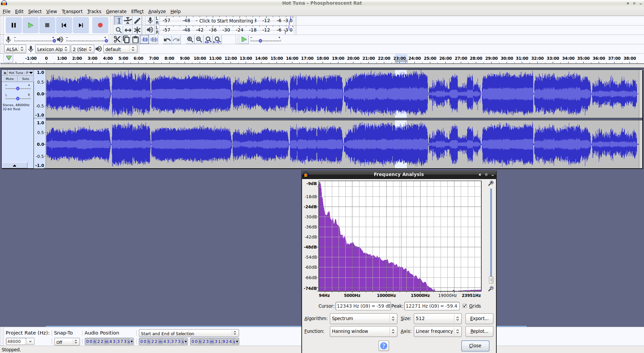This screenshot has width=644, height=353.
Task: Click the Paste clipboard icon
Action: (135, 40)
